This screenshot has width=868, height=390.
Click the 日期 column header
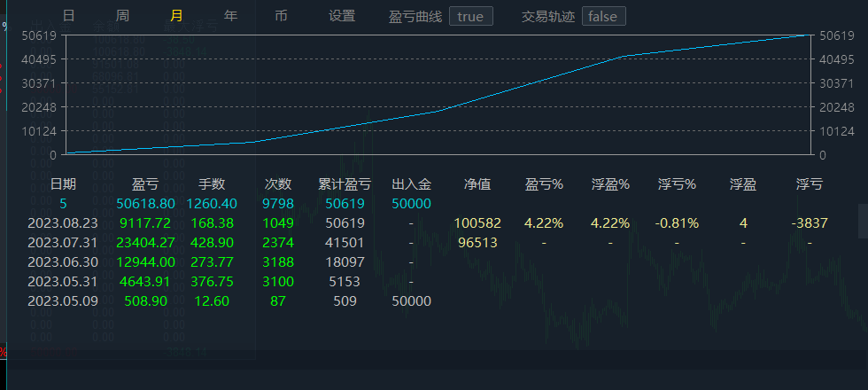coord(63,184)
